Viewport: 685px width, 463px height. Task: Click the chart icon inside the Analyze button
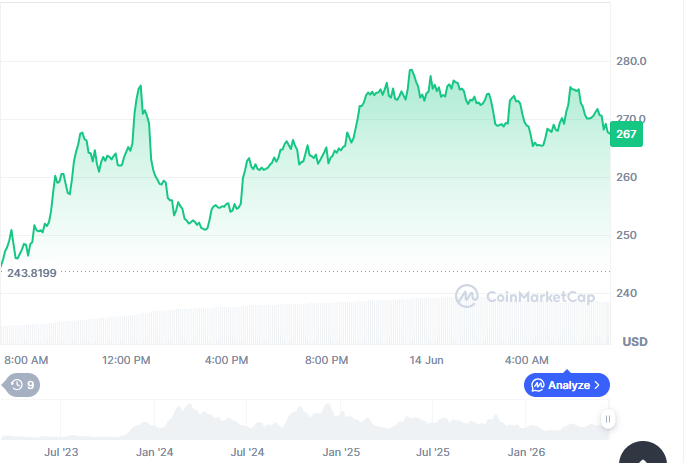(538, 385)
